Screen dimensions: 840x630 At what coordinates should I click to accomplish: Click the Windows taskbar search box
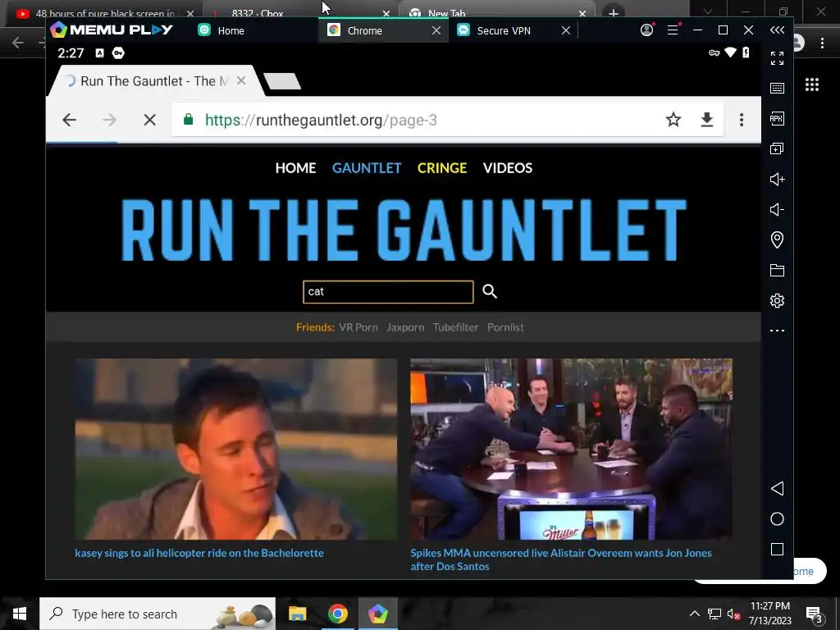click(157, 614)
